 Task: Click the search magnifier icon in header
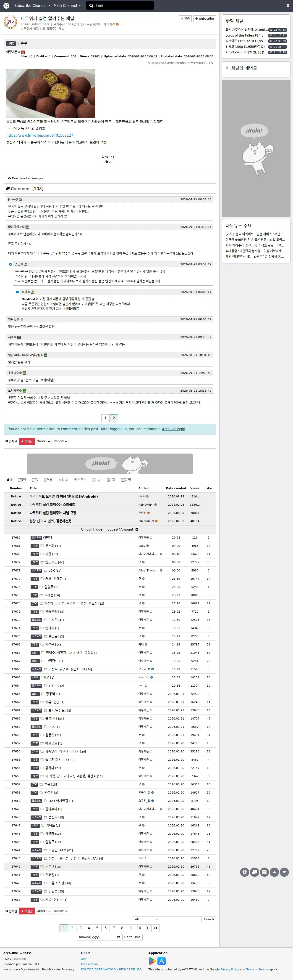pos(91,5)
